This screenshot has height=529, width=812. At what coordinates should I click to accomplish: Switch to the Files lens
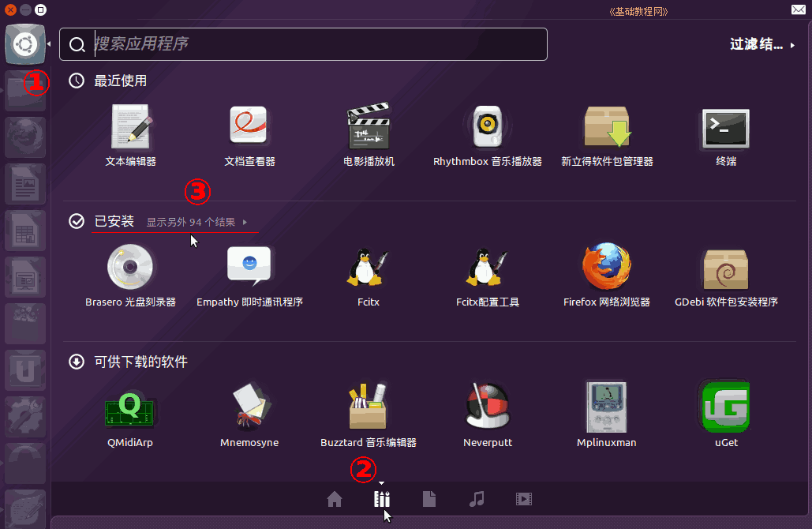coord(429,499)
